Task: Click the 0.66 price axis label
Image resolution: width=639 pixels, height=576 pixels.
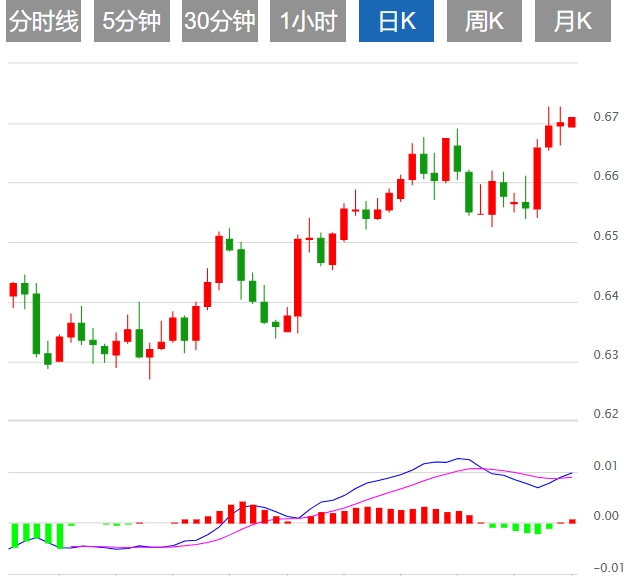Action: tap(605, 177)
